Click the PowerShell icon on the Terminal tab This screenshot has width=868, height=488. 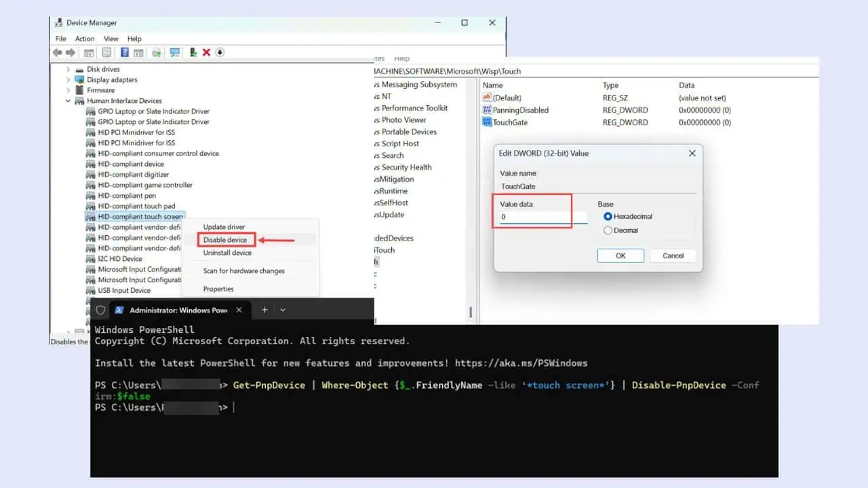[119, 310]
